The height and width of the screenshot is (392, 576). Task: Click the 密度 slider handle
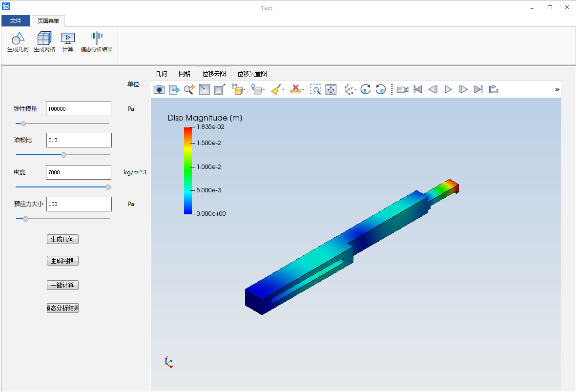108,187
